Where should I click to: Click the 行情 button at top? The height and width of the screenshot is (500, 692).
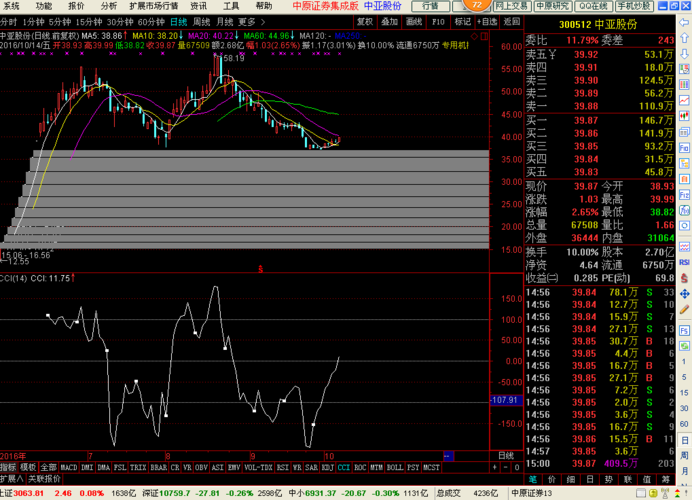click(x=430, y=6)
